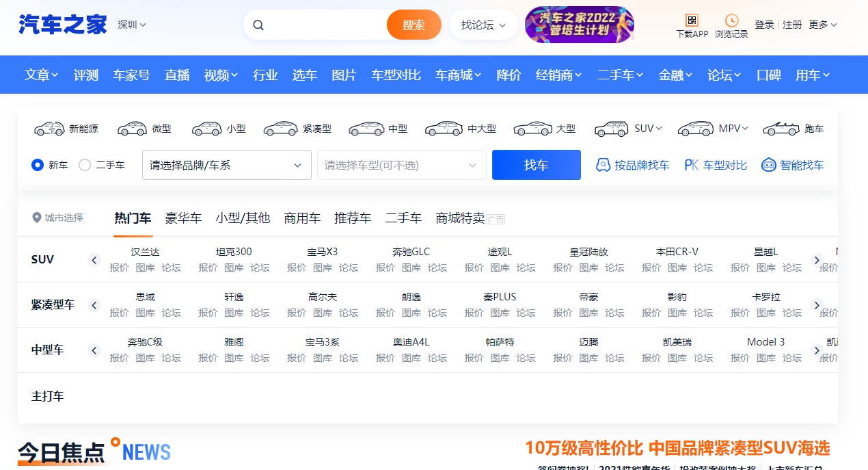The image size is (868, 470).
Task: Select the 小型 car type icon
Action: (x=206, y=129)
